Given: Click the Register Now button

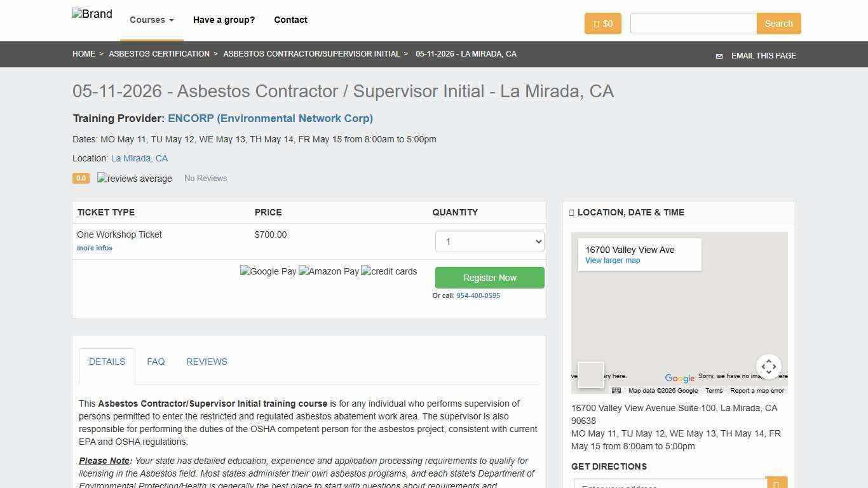Looking at the screenshot, I should [489, 278].
